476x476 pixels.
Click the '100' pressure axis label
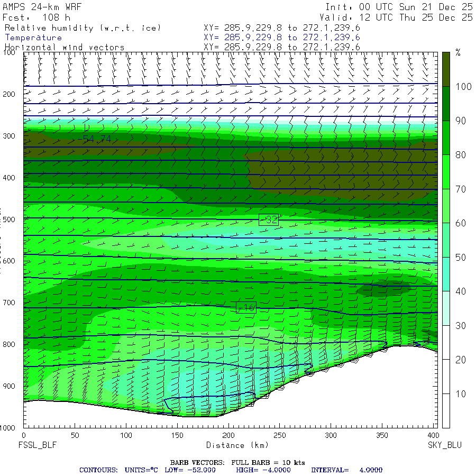tap(9, 52)
